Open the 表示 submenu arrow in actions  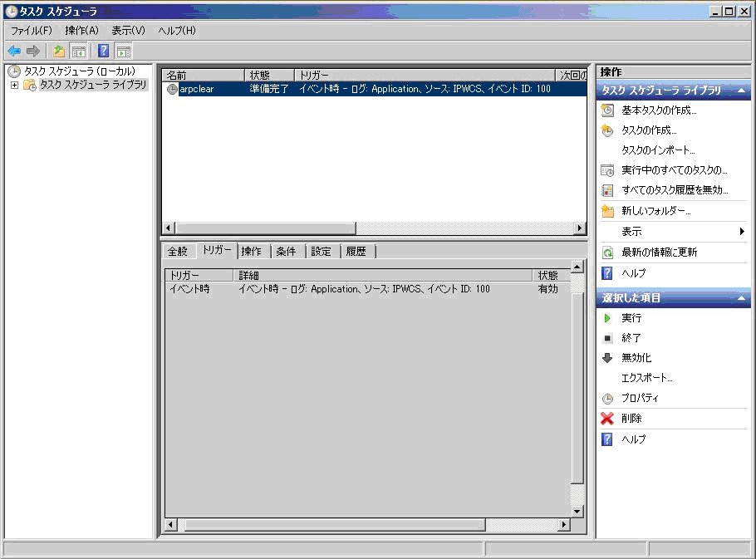pos(742,232)
